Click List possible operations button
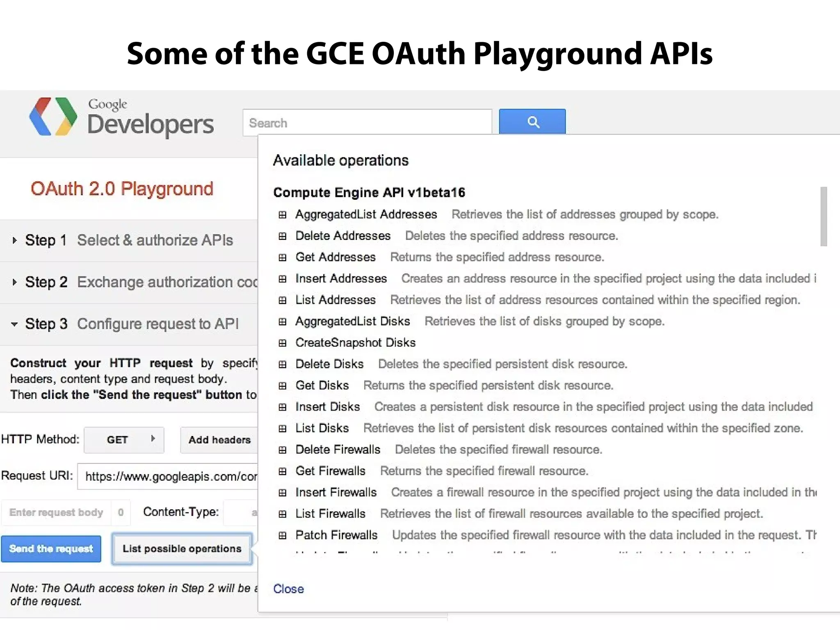 (x=182, y=549)
